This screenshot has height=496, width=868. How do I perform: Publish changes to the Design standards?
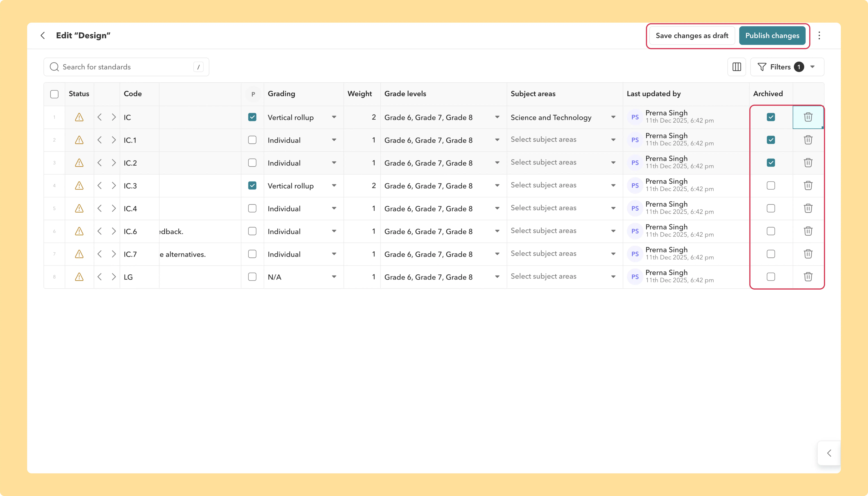(x=772, y=35)
